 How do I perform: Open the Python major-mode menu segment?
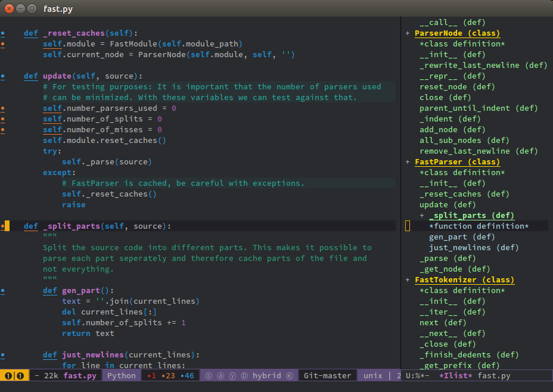121,375
